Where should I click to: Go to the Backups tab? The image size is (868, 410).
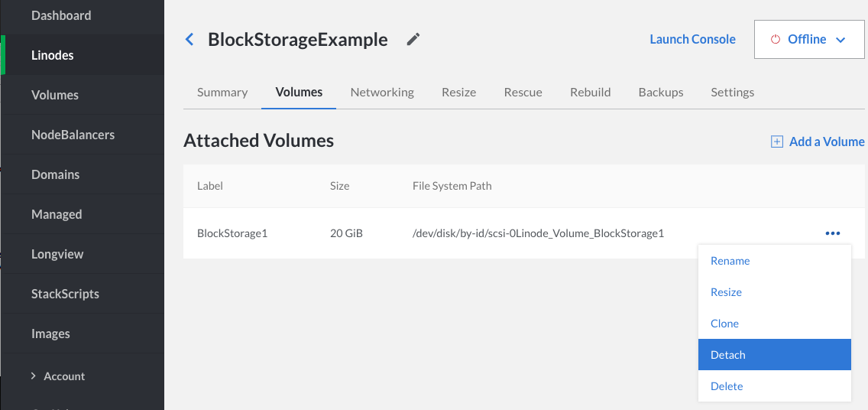click(660, 92)
